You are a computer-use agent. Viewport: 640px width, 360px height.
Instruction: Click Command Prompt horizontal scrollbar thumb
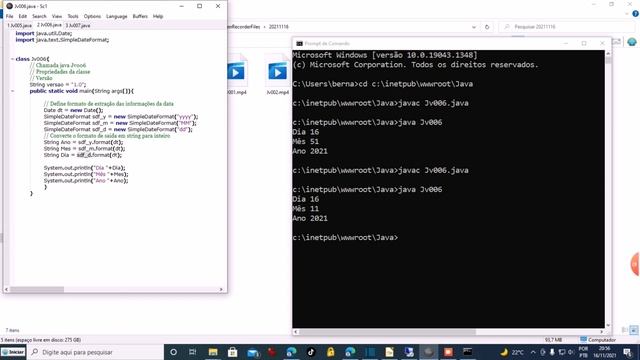point(387,332)
